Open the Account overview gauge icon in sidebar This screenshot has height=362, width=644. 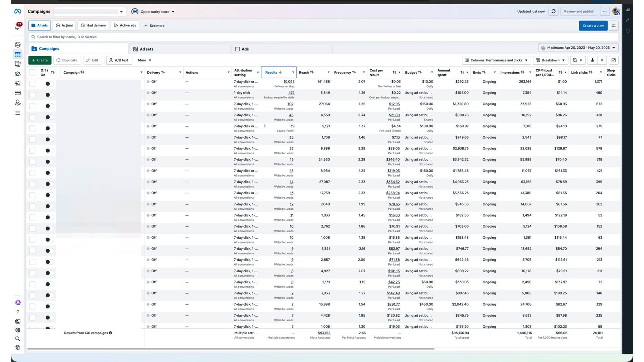point(18,45)
